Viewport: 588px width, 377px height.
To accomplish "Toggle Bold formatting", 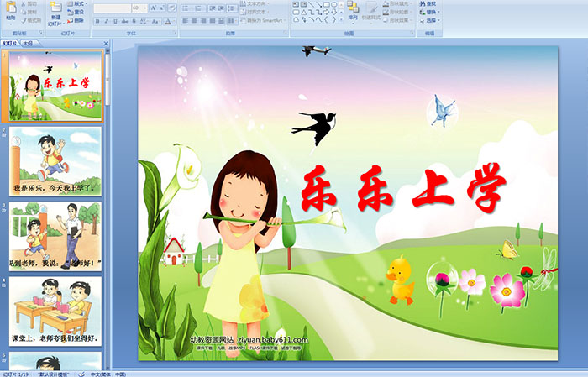I will pos(97,21).
